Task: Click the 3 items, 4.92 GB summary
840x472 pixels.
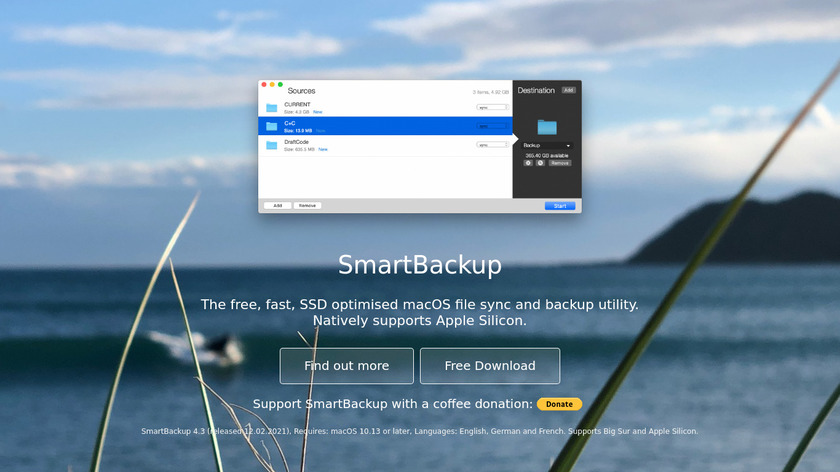Action: (491, 92)
